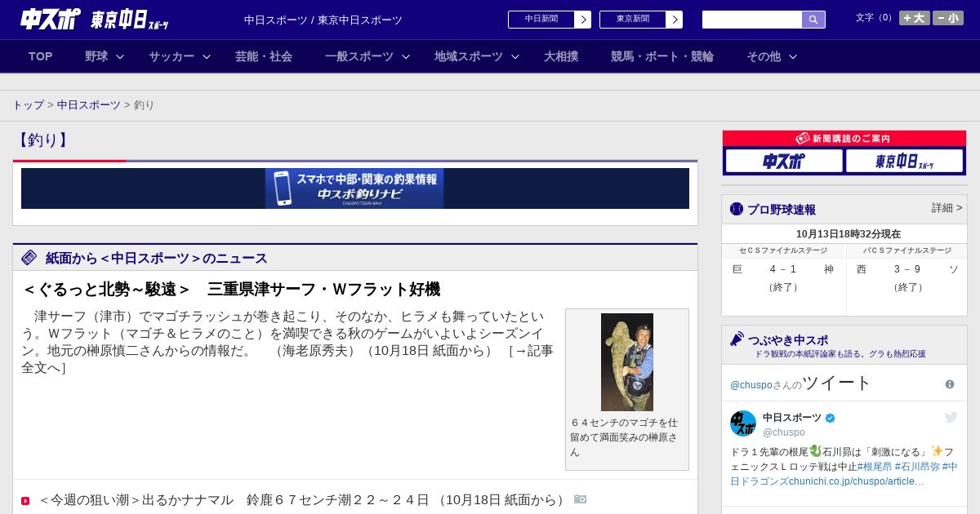Expand the その他 dropdown chevron
This screenshot has height=514, width=980.
793,56
